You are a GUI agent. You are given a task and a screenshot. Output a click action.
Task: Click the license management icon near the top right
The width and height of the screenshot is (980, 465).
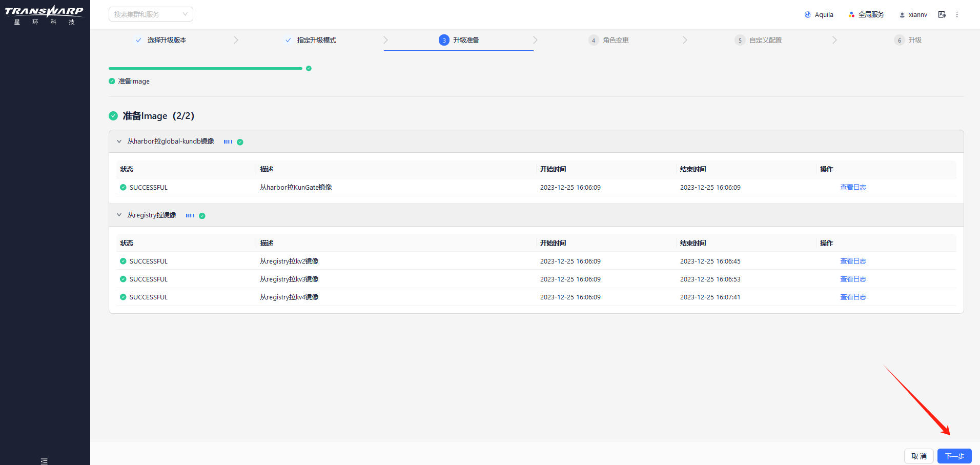tap(942, 14)
